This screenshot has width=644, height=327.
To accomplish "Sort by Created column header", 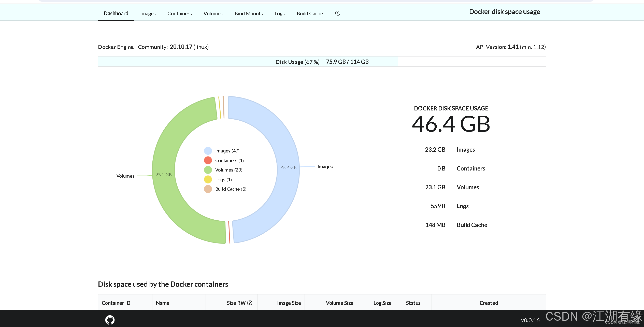I will click(489, 303).
